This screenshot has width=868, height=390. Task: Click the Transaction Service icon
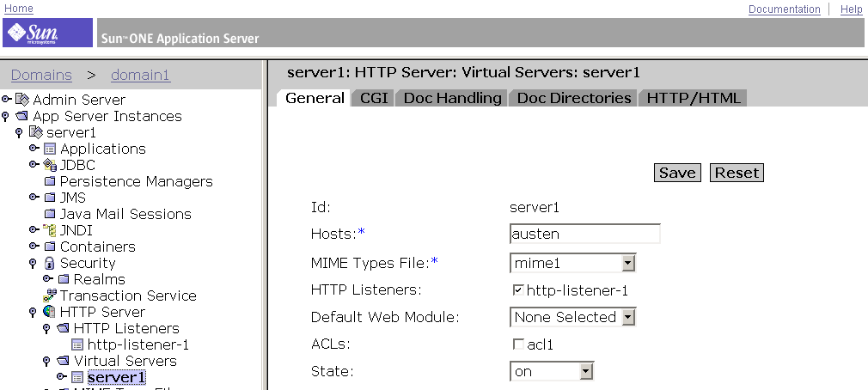coord(50,296)
